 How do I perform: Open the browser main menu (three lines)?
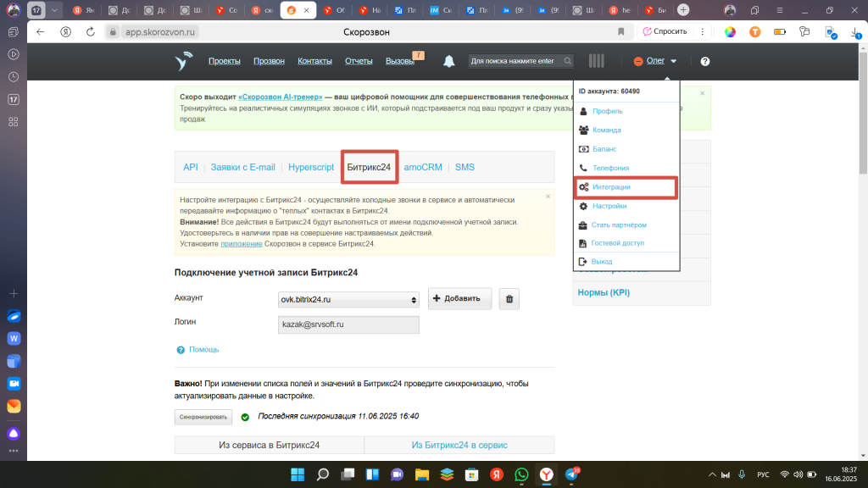[x=780, y=10]
